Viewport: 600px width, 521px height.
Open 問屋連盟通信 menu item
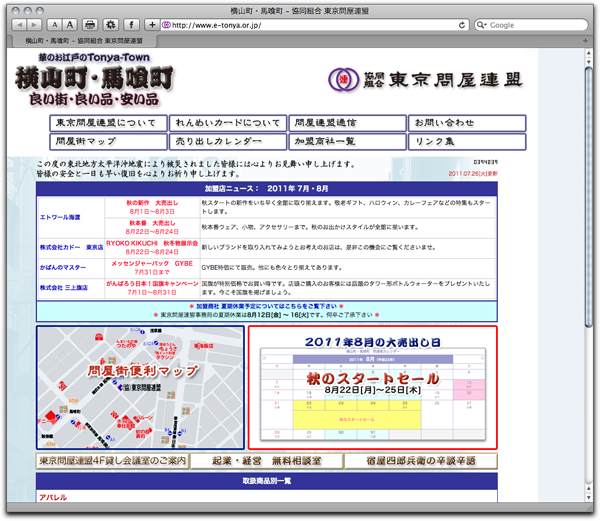pos(347,123)
